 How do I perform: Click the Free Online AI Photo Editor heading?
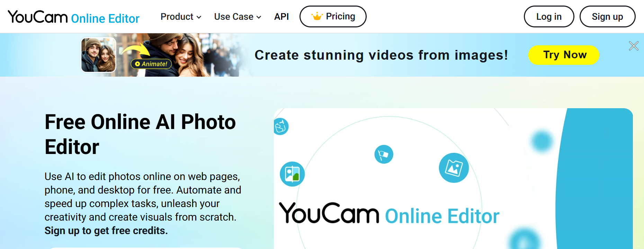pos(140,134)
